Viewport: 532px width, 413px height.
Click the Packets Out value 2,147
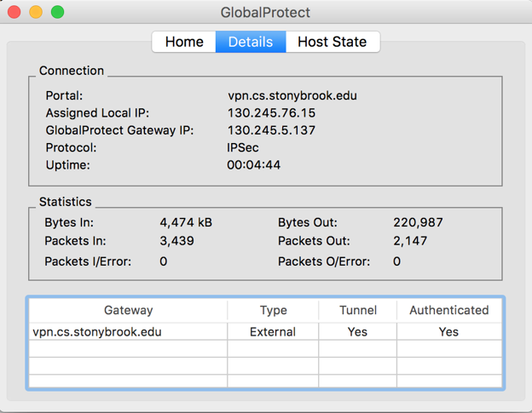[x=410, y=241]
